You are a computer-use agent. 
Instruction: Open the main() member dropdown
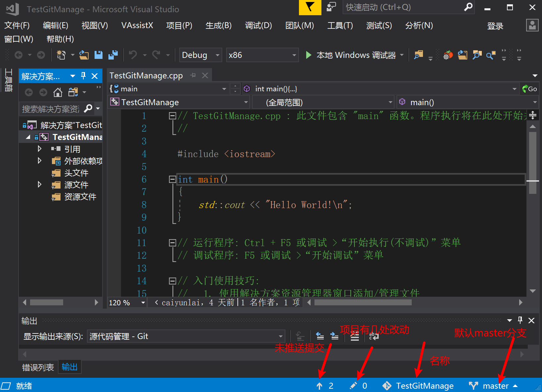tap(468, 102)
